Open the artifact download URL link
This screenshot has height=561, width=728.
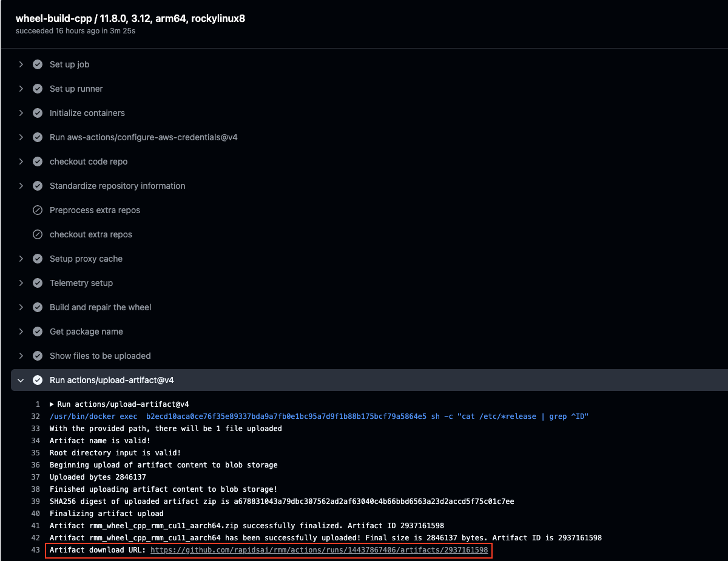click(319, 550)
